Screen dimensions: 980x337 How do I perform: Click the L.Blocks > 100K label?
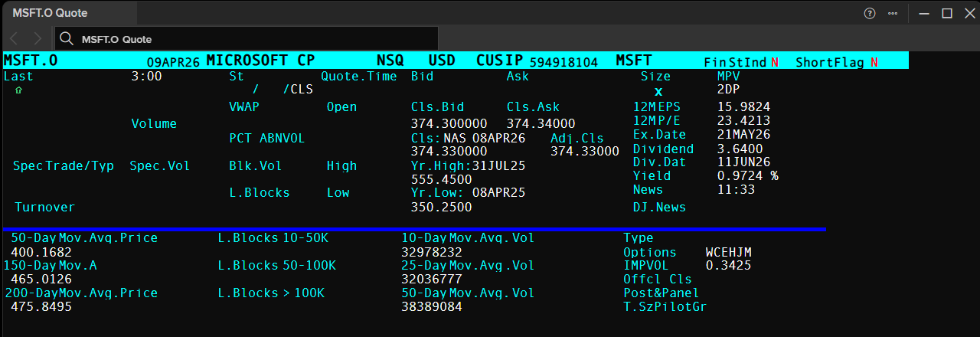tap(271, 293)
